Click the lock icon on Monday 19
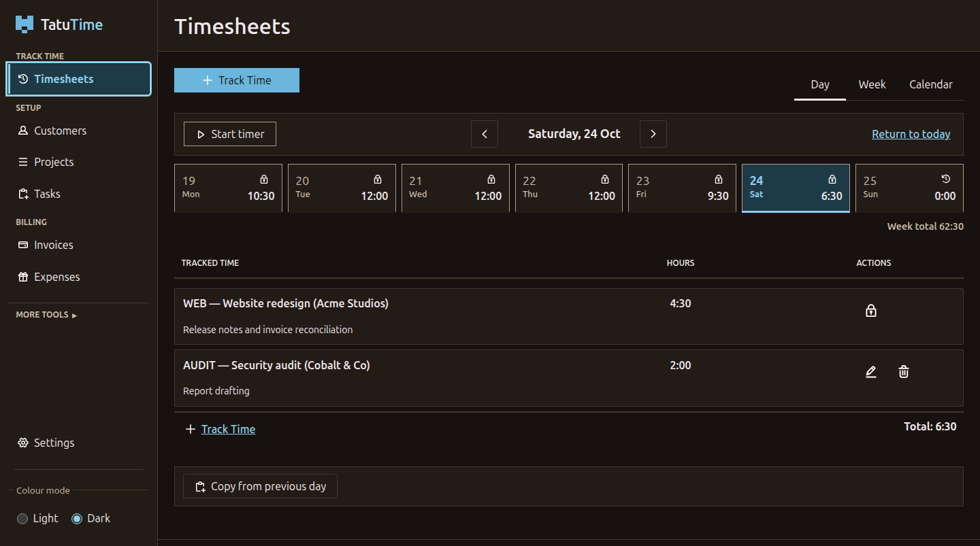This screenshot has height=546, width=980. 264,180
